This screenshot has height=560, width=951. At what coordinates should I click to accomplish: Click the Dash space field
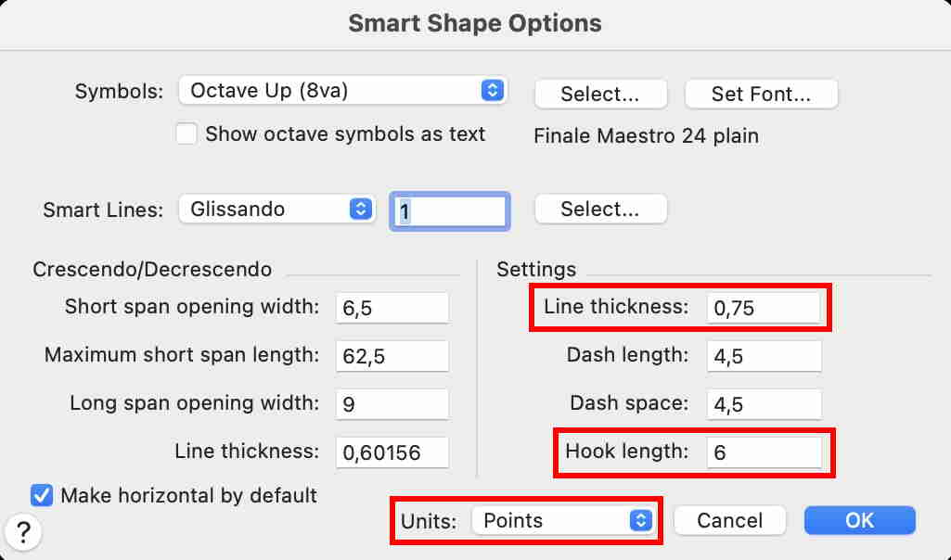click(x=764, y=404)
